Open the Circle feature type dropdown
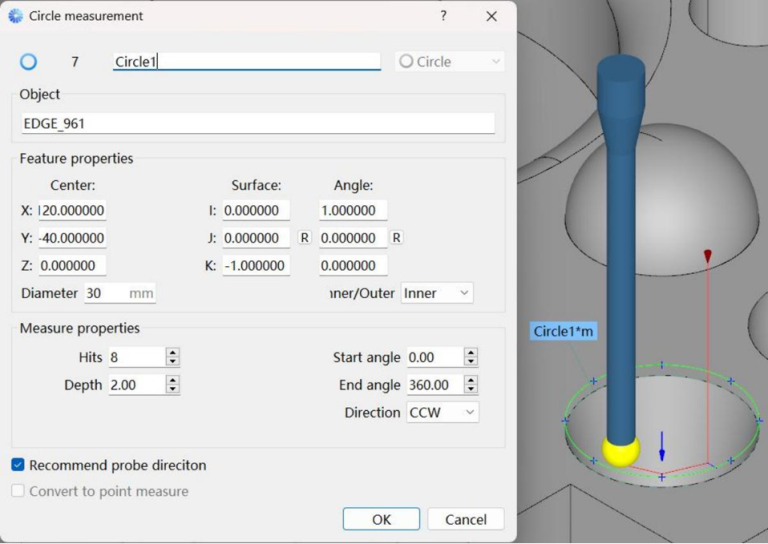This screenshot has height=544, width=768. point(450,62)
